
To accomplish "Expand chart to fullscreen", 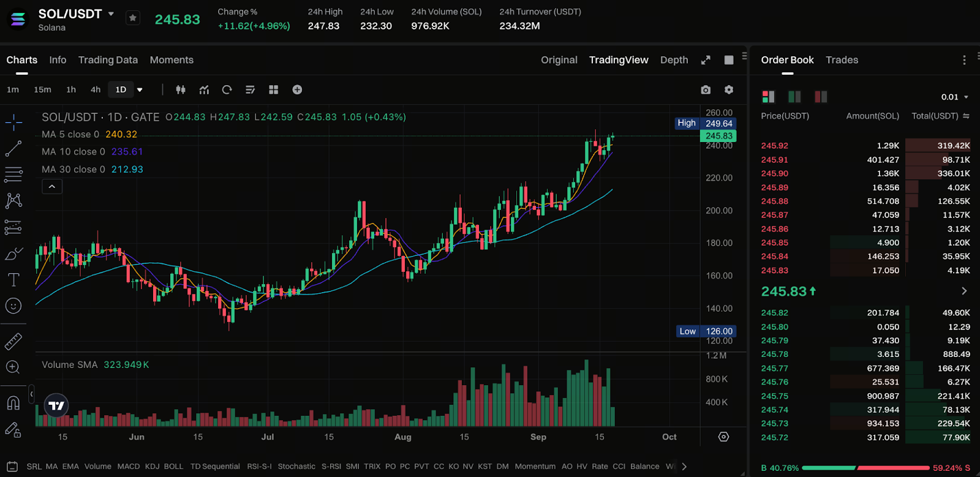I will tap(706, 60).
